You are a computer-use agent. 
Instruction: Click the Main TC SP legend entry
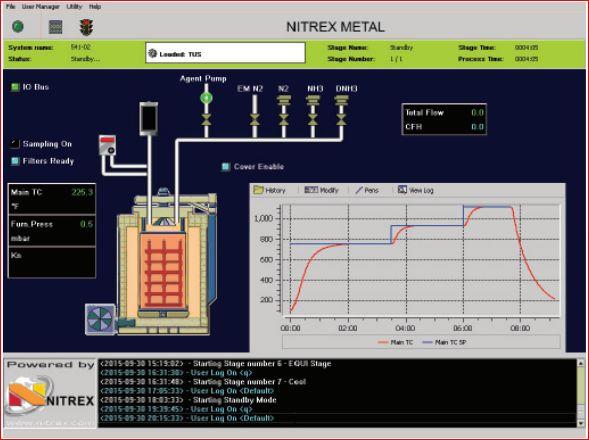tap(444, 342)
